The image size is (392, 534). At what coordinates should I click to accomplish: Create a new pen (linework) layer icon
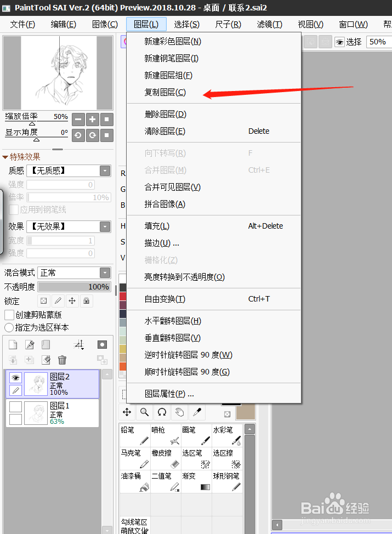pos(30,345)
